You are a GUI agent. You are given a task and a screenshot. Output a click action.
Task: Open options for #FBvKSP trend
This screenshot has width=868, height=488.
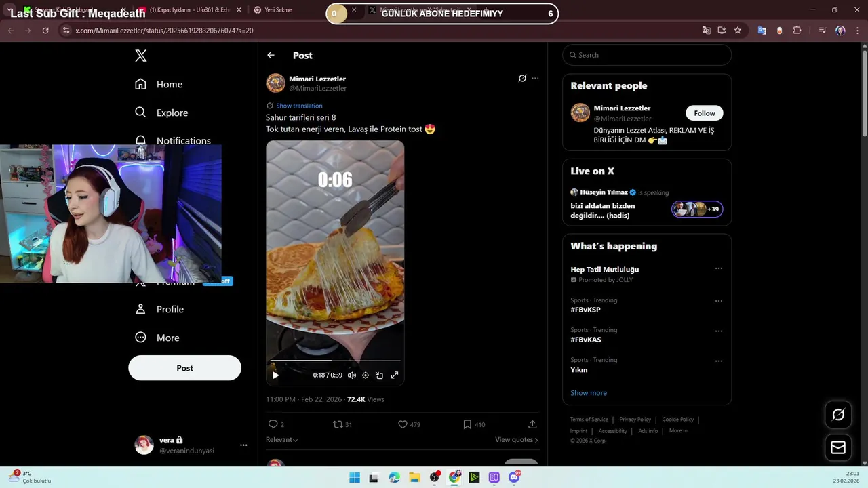(719, 301)
